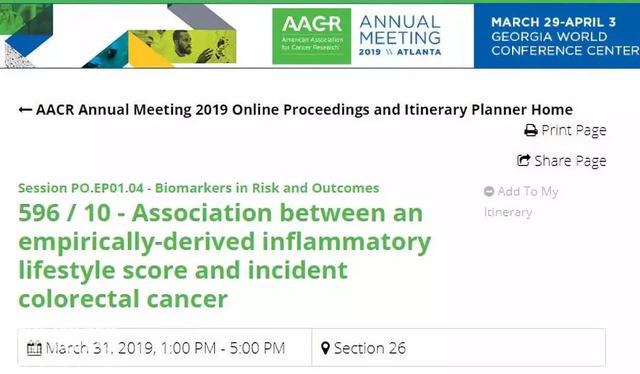Image resolution: width=640 pixels, height=374 pixels.
Task: Select Add To My Itinerary
Action: coord(521,202)
